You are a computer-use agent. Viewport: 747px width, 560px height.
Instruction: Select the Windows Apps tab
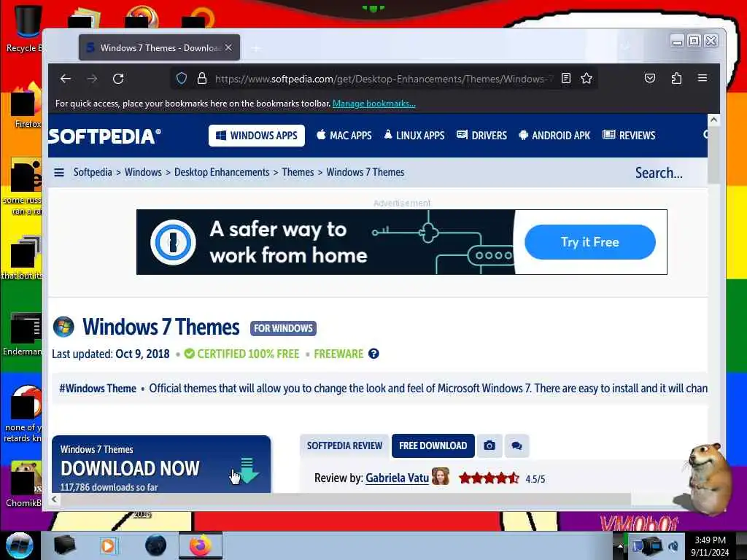(257, 136)
